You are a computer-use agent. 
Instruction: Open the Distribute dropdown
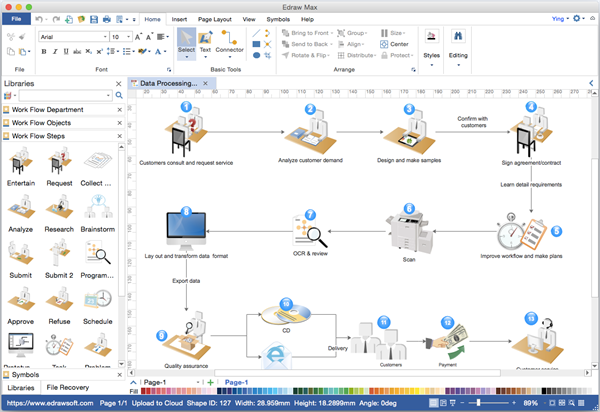click(357, 55)
